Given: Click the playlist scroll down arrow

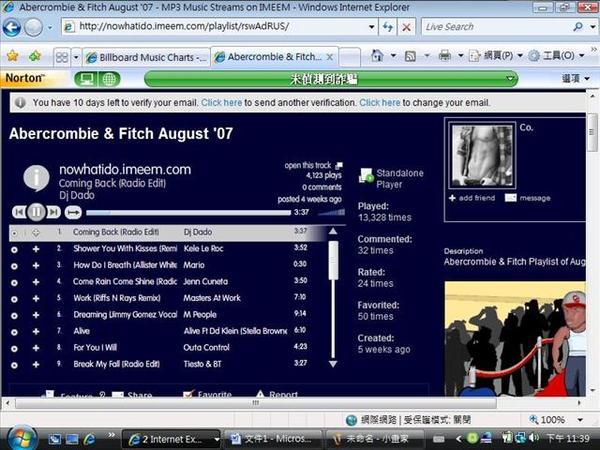Looking at the screenshot, I should (x=333, y=364).
